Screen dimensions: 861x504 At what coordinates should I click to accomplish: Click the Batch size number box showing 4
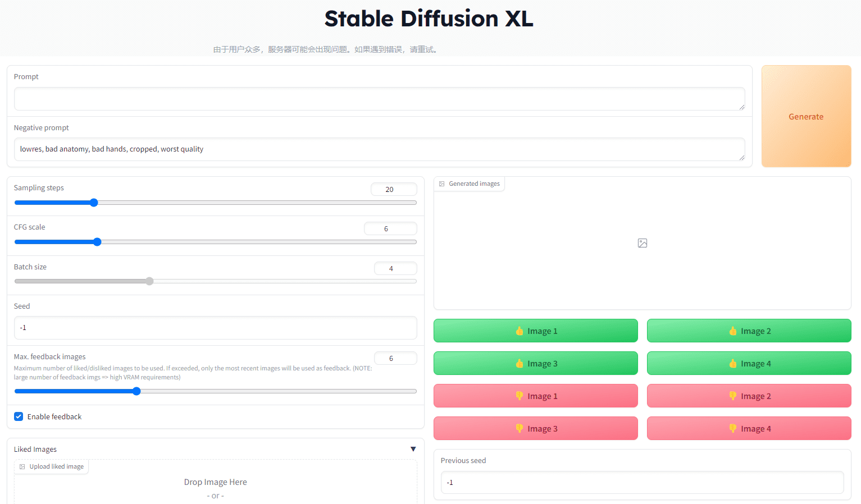coord(395,268)
